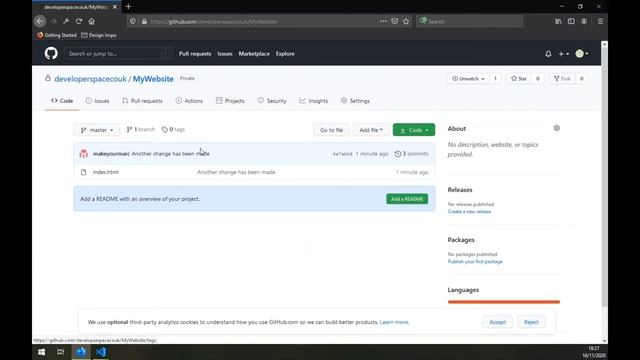Image resolution: width=640 pixels, height=360 pixels.
Task: Open a new browser tab
Action: pyautogui.click(x=129, y=7)
